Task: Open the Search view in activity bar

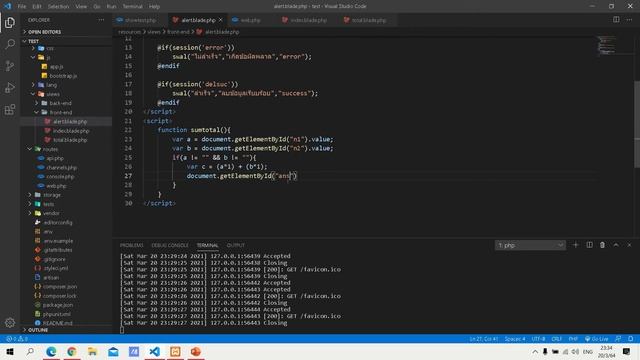Action: click(10, 44)
